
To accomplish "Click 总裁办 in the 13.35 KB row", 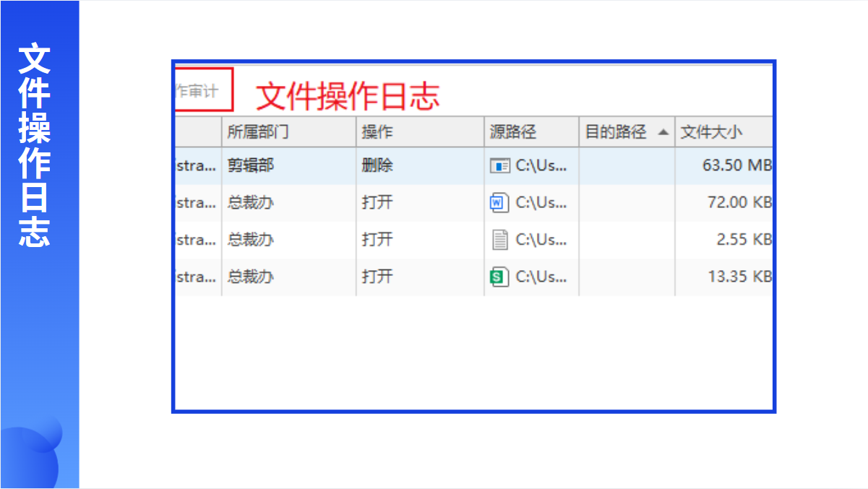I will (x=251, y=277).
